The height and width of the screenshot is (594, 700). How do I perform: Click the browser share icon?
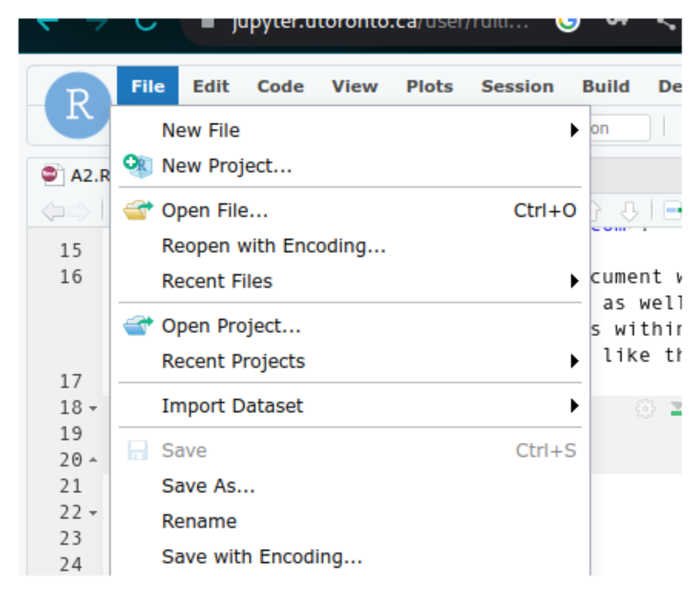point(667,24)
